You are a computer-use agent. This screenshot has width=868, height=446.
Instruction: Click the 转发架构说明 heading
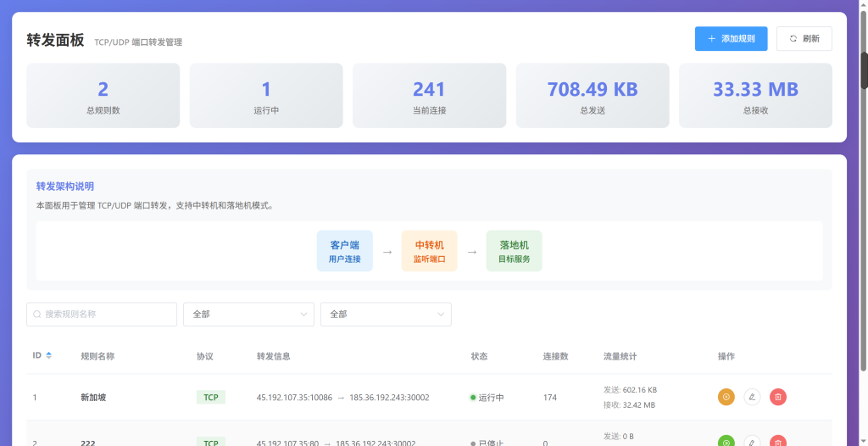pos(64,187)
